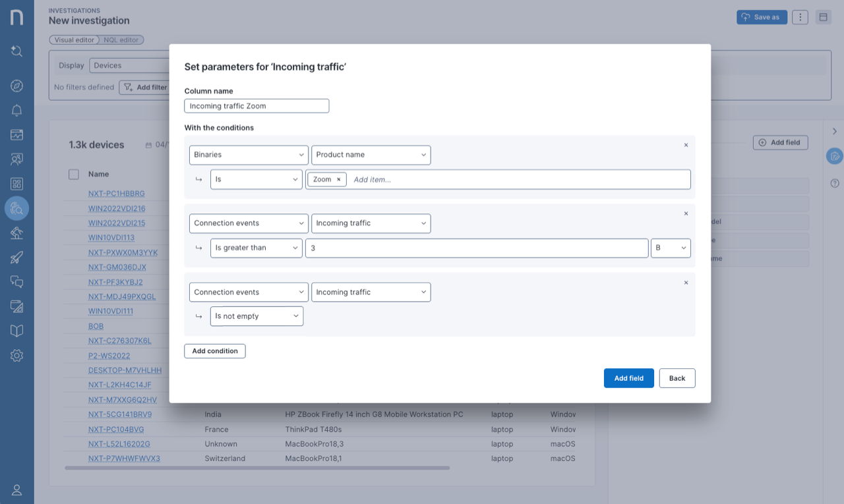The width and height of the screenshot is (844, 504).
Task: Open the alerts bell icon in the sidebar
Action: 16,110
